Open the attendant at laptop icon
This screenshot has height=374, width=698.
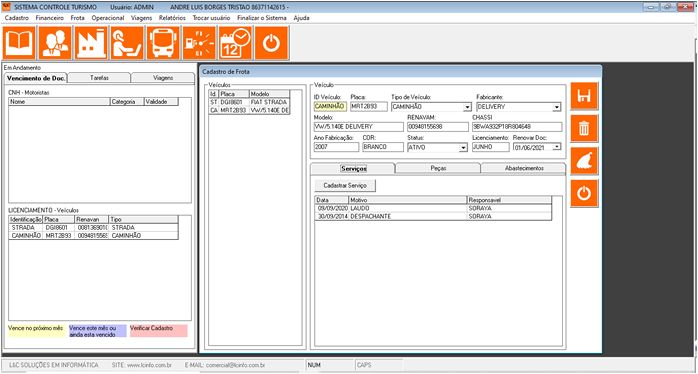tap(127, 43)
